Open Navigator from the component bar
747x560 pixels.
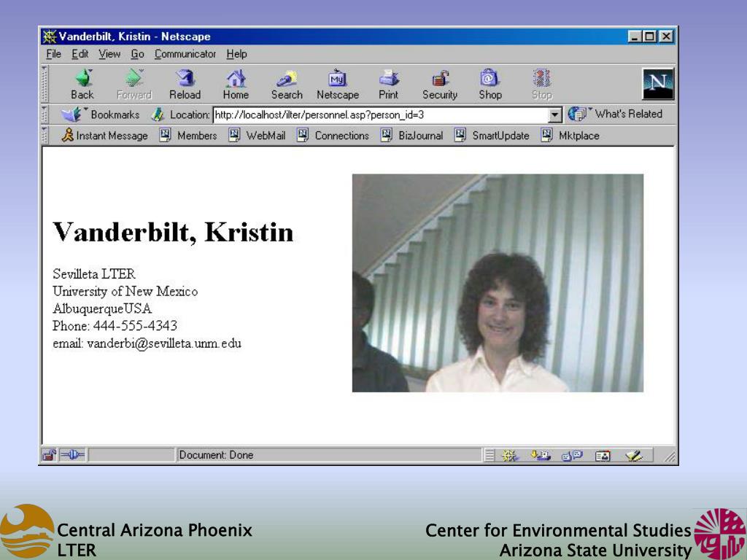510,456
